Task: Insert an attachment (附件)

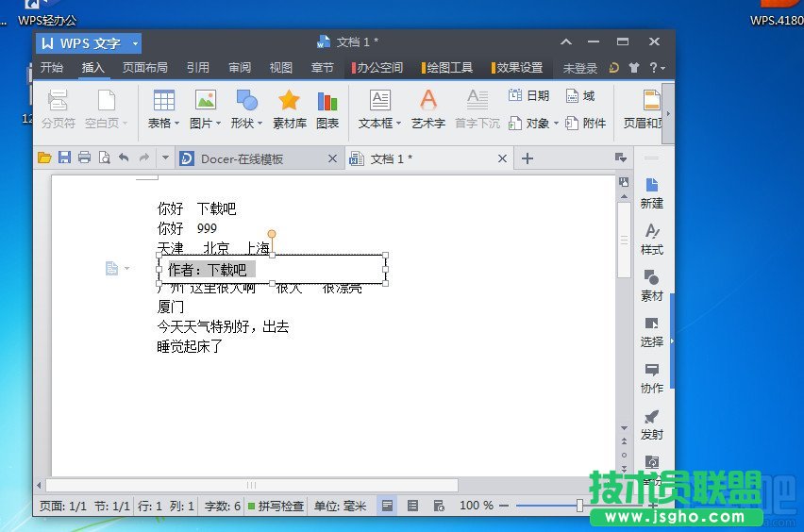Action: pos(586,123)
